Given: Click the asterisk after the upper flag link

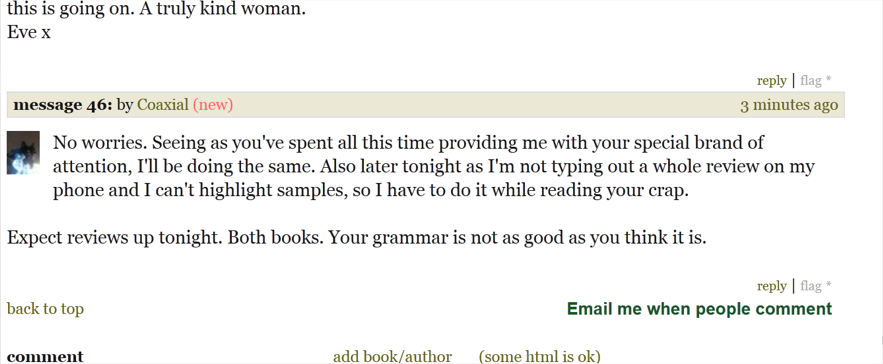Looking at the screenshot, I should pos(828,80).
